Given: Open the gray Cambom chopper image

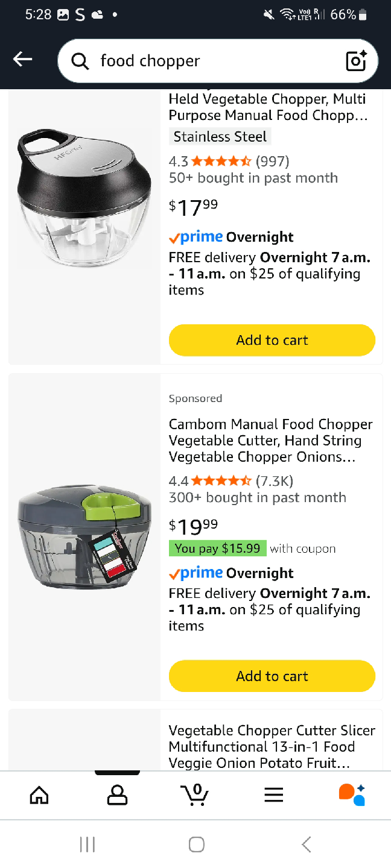Looking at the screenshot, I should (x=84, y=538).
